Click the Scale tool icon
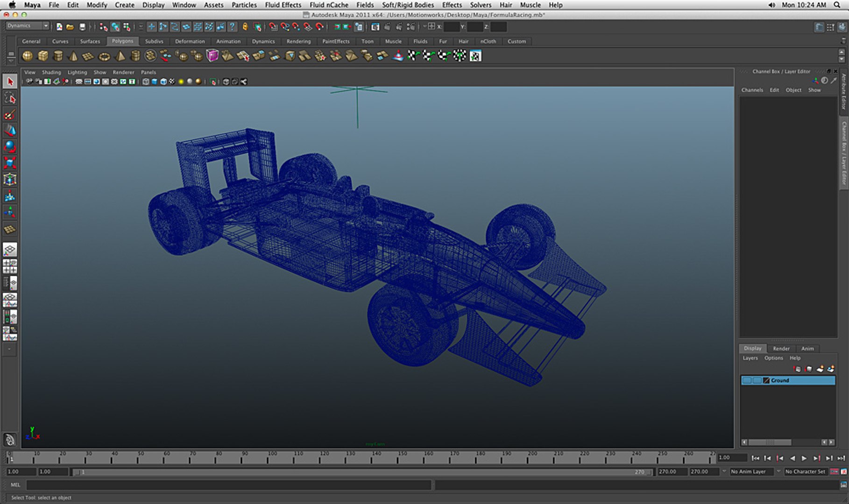Viewport: 849px width, 504px height. pyautogui.click(x=10, y=163)
